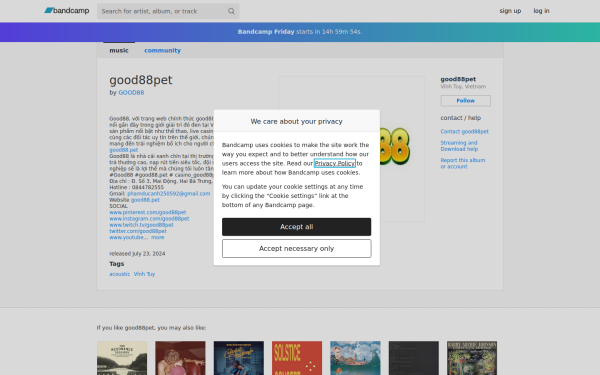The image size is (600, 375).
Task: Open the GOOD88 artist link
Action: [x=131, y=93]
